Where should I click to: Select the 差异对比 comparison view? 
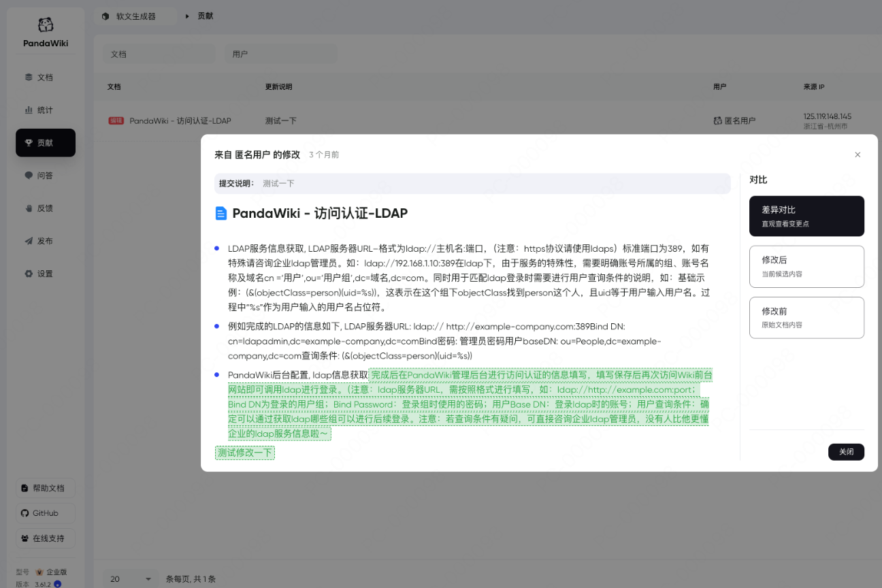[806, 216]
